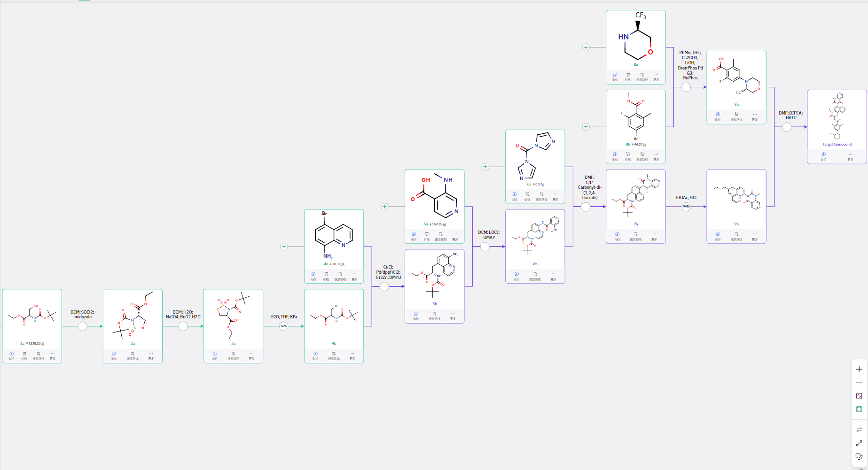Click the 94% yield badge near EtOAc;HCl
The width and height of the screenshot is (868, 470).
pos(686,207)
